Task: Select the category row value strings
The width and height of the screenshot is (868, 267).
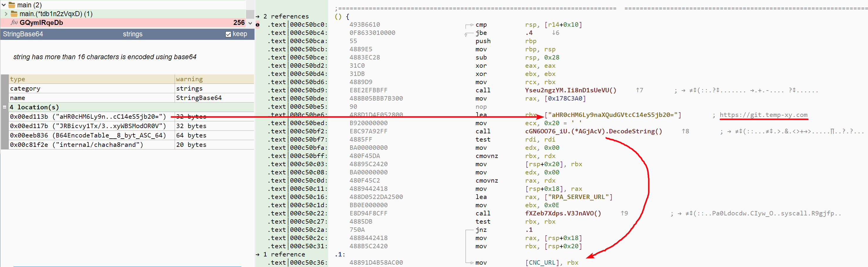Action: [189, 89]
